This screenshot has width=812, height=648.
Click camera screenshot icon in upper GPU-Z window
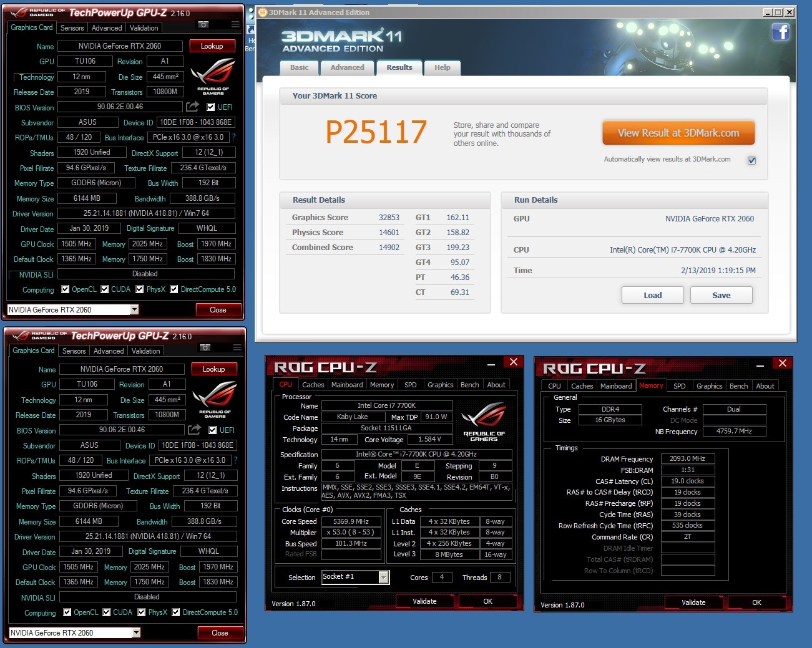[x=203, y=24]
